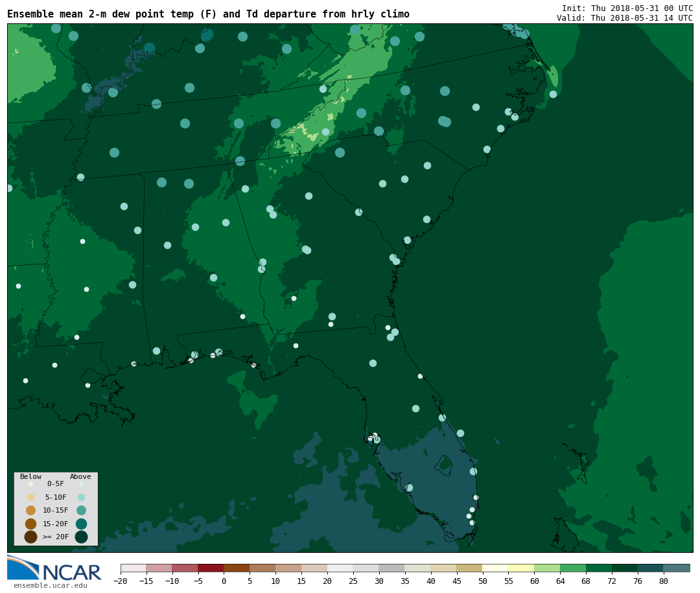Click the gray 30 to 35 colorbar swatch
Image resolution: width=700 pixels, height=593 pixels.
click(392, 568)
